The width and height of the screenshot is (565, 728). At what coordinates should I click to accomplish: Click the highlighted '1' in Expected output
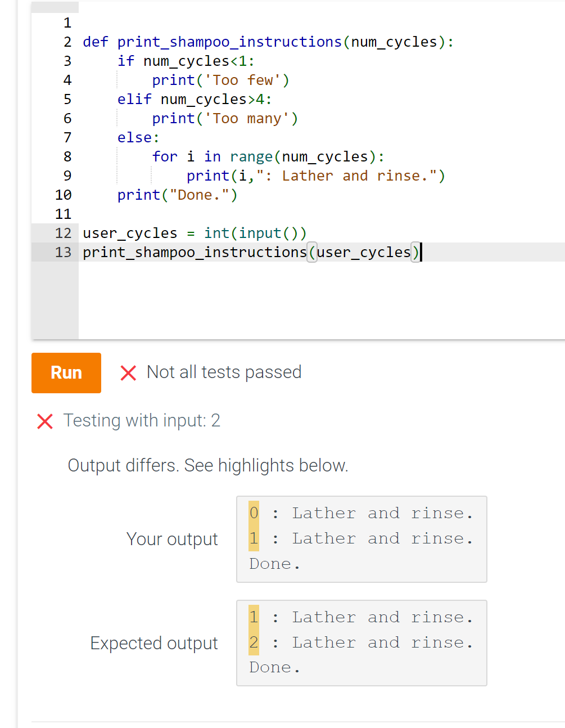click(x=254, y=617)
